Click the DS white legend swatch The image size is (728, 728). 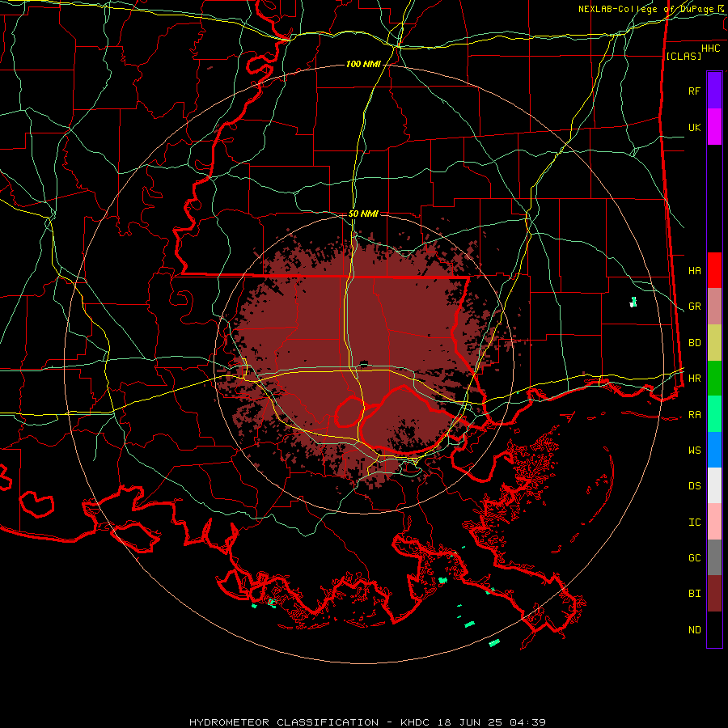[x=714, y=485]
